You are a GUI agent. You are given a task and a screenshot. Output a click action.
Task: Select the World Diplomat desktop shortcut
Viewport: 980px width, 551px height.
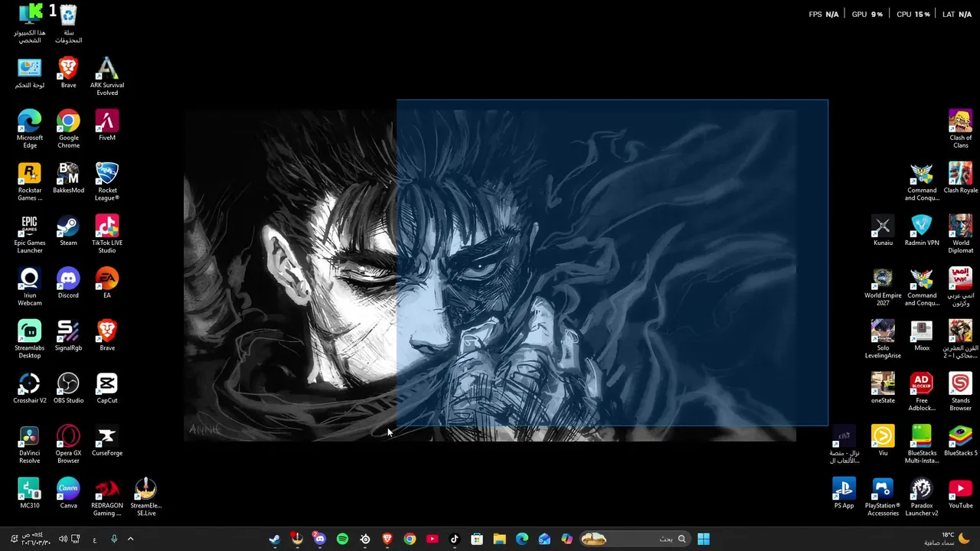(x=960, y=234)
